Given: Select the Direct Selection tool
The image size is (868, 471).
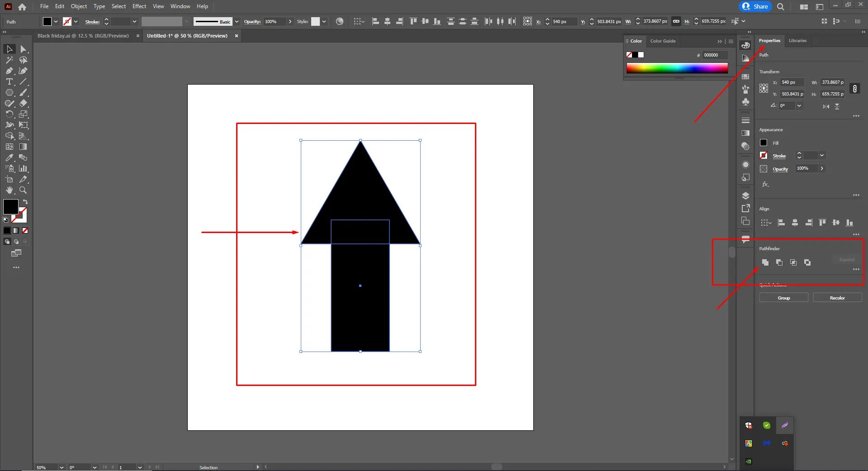Looking at the screenshot, I should [x=24, y=49].
